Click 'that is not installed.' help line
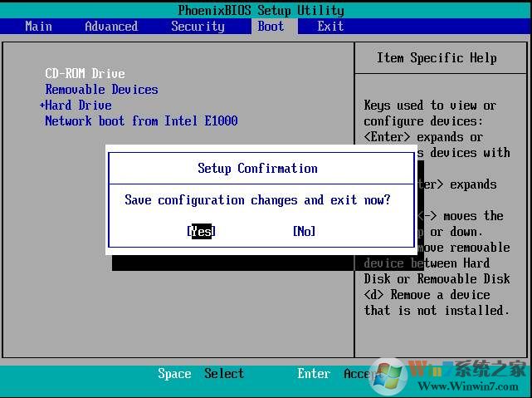The width and height of the screenshot is (532, 398). click(437, 310)
